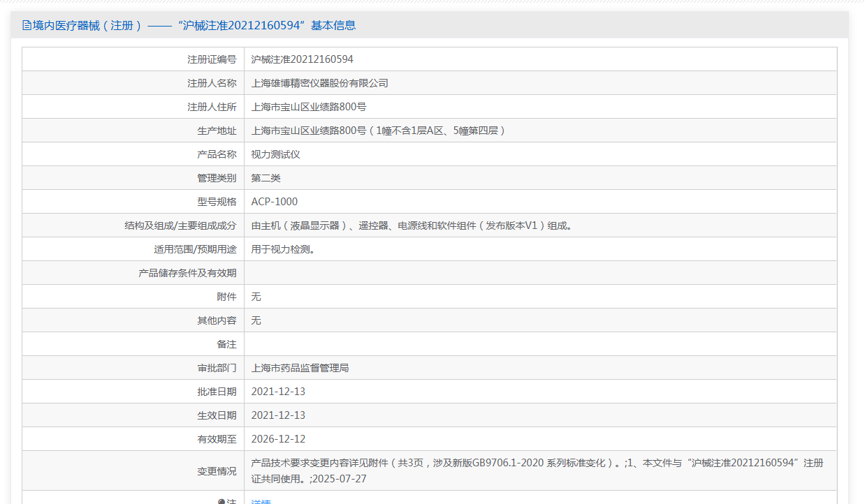The width and height of the screenshot is (865, 504).
Task: Select the 适用范围/预期用途 label
Action: point(195,249)
